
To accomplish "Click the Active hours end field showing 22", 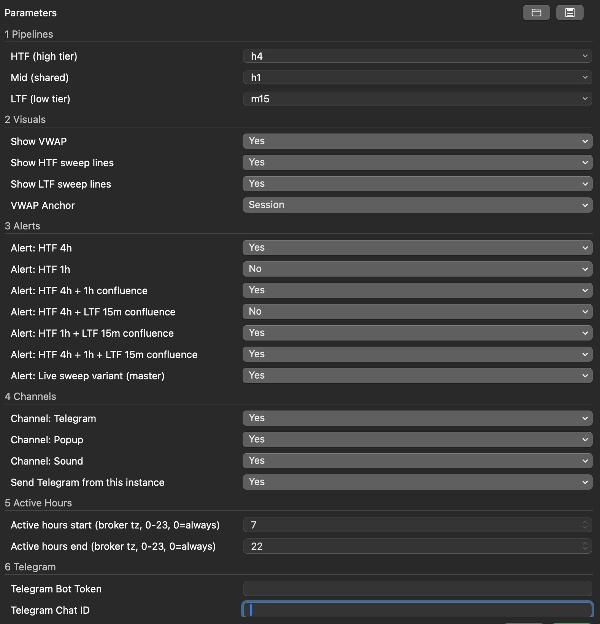I will coord(417,546).
